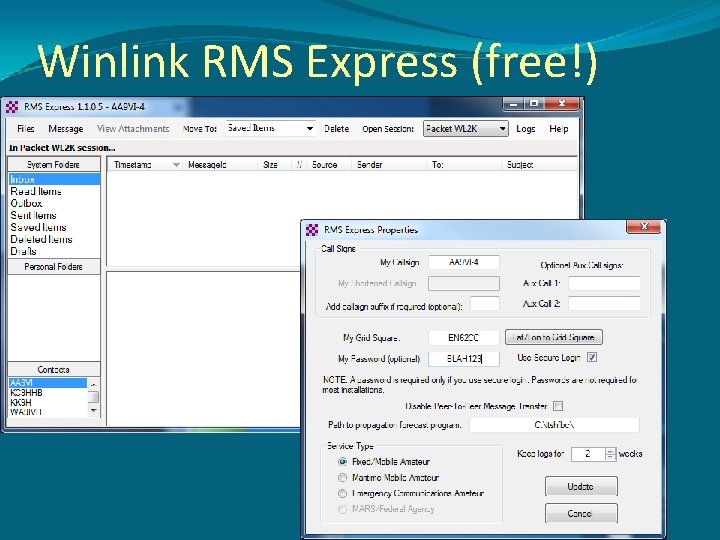Image resolution: width=720 pixels, height=540 pixels.
Task: Click the Aux Call 1 input field
Action: [x=604, y=283]
